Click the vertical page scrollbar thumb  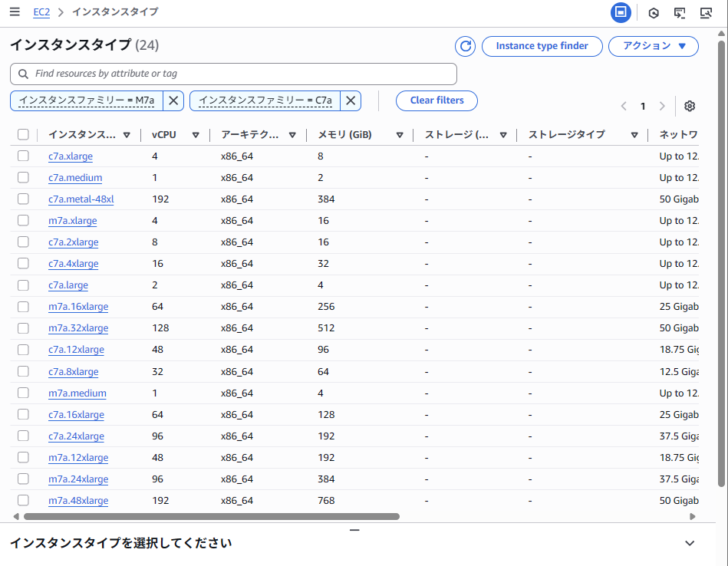(721, 264)
